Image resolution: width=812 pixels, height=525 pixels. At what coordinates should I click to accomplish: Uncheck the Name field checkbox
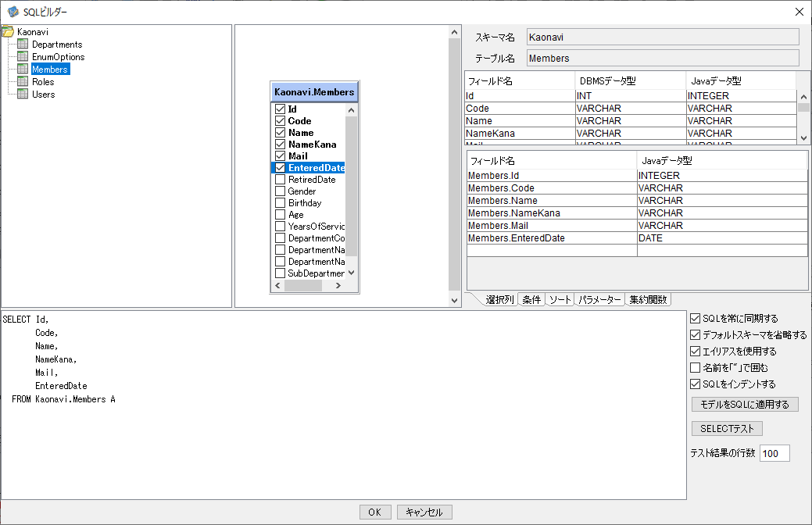click(280, 133)
